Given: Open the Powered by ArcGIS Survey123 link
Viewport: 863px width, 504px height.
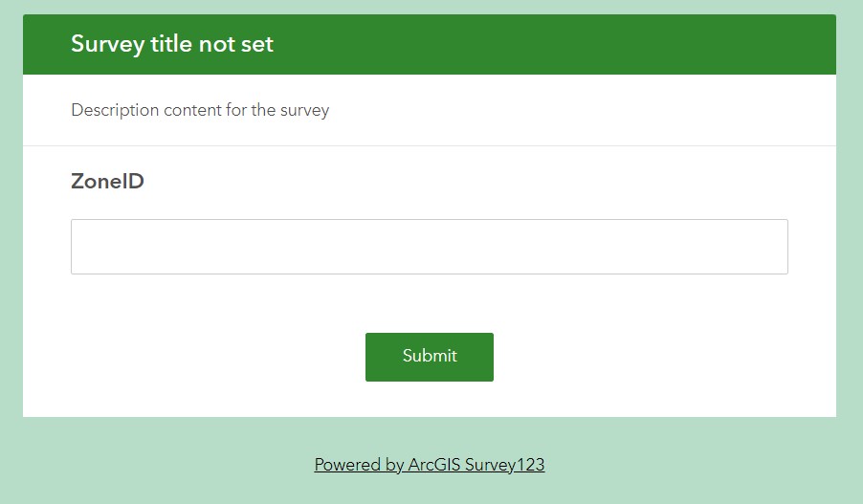Looking at the screenshot, I should tap(429, 465).
